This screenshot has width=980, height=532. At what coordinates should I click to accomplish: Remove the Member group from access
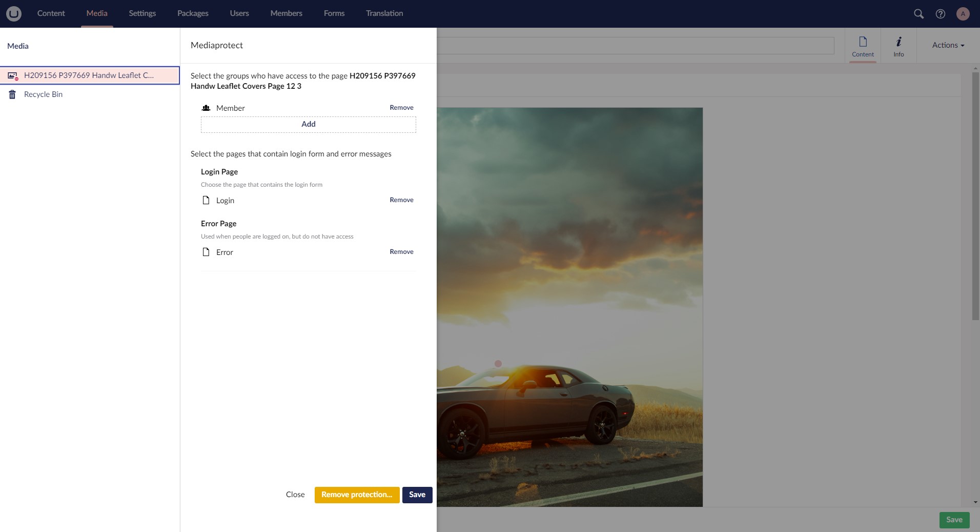click(401, 108)
